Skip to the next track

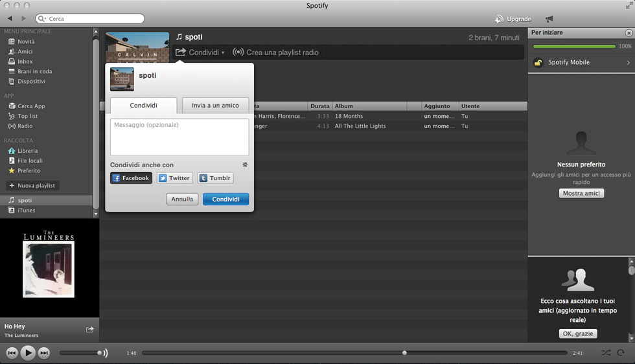pos(44,353)
